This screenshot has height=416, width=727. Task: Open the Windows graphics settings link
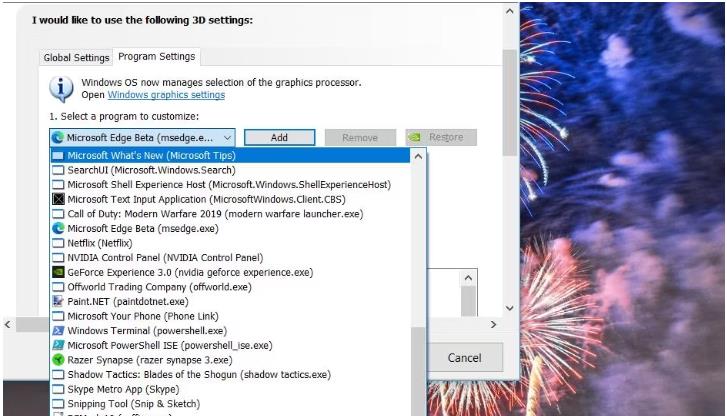pos(166,95)
